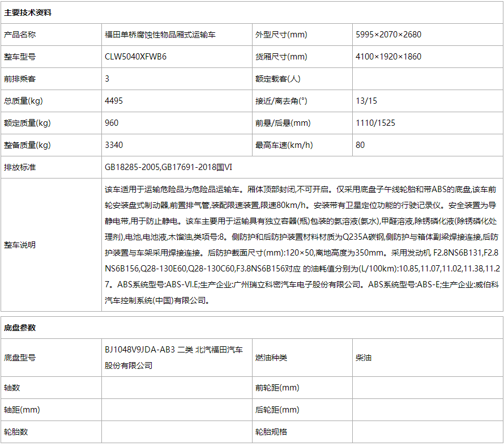Select the 底盘型号 label
Viewport: 504px width, 446px height.
coord(20,358)
